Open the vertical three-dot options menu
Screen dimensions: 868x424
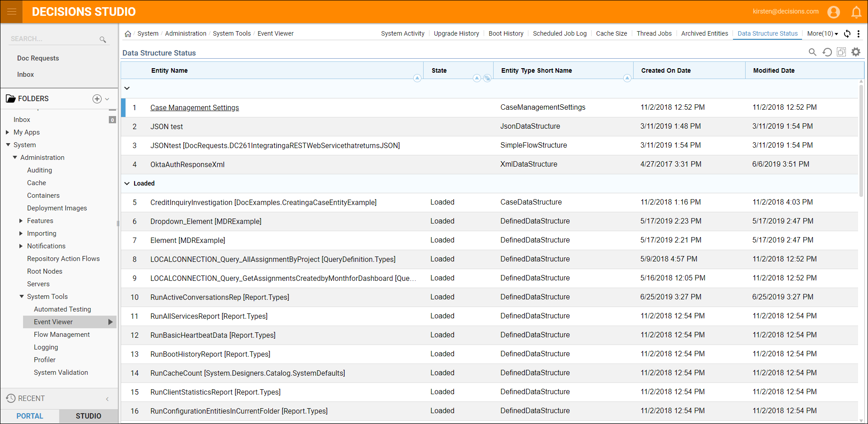(859, 34)
